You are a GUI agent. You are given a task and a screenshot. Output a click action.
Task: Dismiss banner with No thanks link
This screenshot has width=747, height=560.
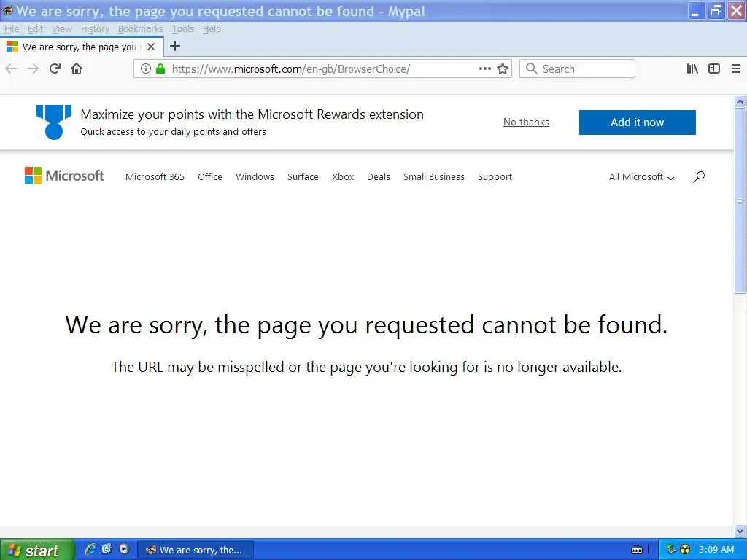(x=526, y=122)
